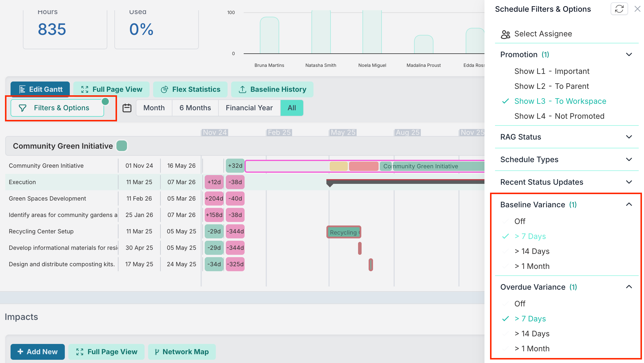
Task: Click the refresh filters icon
Action: coord(619,9)
